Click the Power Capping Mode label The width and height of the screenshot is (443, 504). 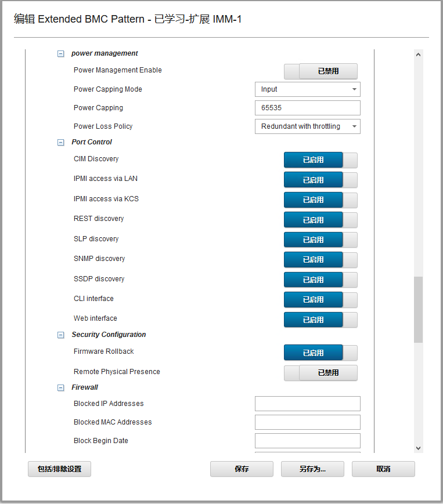click(108, 89)
